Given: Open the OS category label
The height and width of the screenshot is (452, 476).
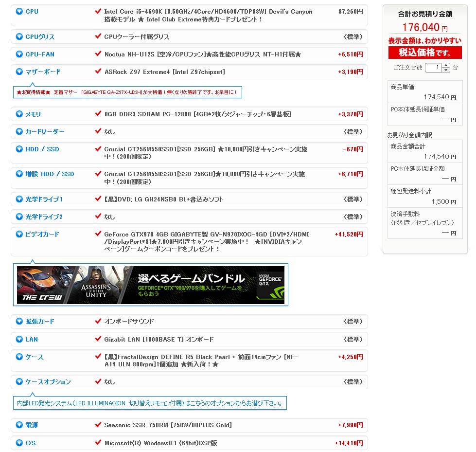Looking at the screenshot, I should coord(31,443).
